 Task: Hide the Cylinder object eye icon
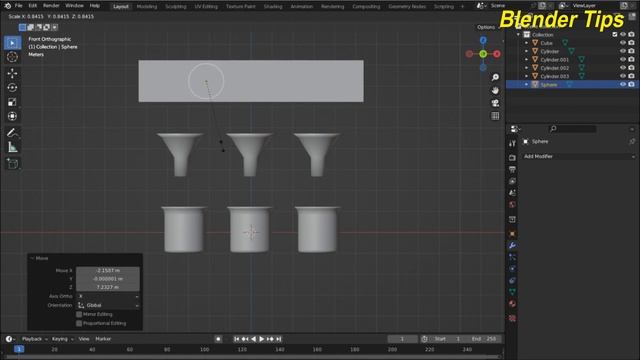[623, 51]
